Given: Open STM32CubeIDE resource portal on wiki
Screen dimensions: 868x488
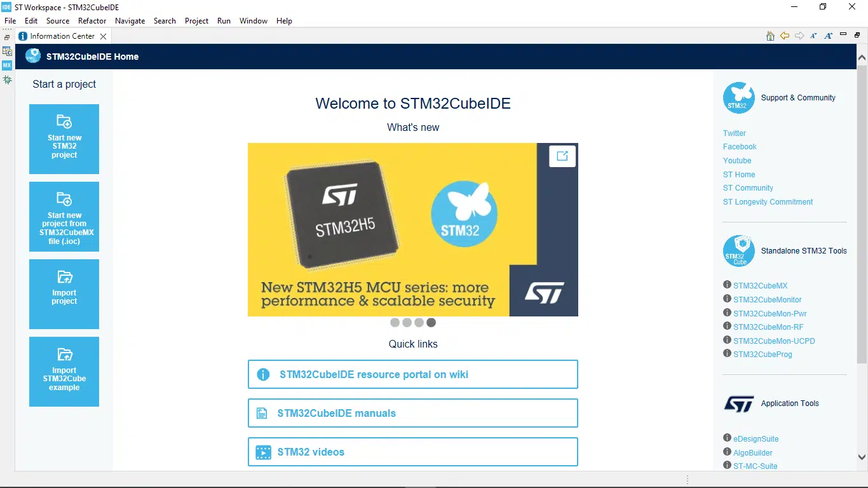Looking at the screenshot, I should coord(413,374).
